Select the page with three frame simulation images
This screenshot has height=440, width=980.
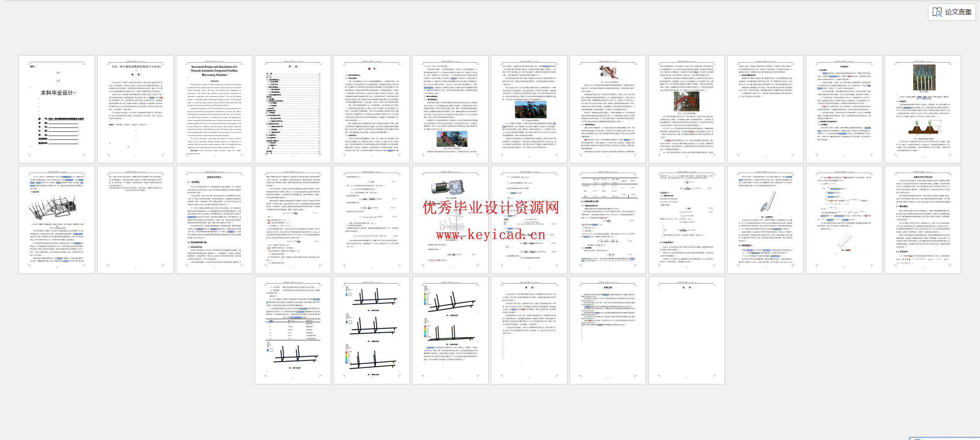pos(372,330)
